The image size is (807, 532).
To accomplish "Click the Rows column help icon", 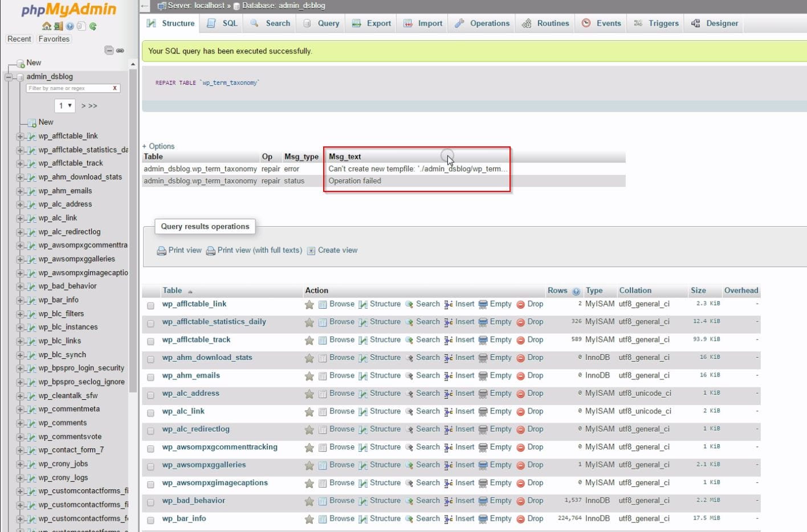I will click(576, 291).
